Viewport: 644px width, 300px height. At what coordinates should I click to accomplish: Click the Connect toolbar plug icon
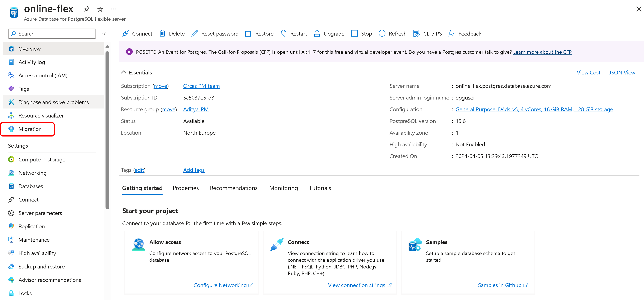tap(125, 33)
